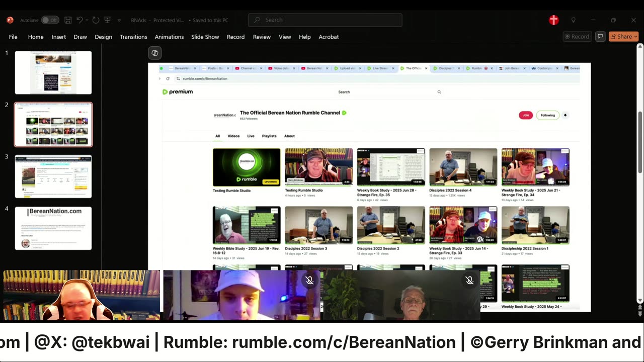Select the Playlists tab on Rumble channel
The width and height of the screenshot is (644, 362).
click(x=269, y=136)
